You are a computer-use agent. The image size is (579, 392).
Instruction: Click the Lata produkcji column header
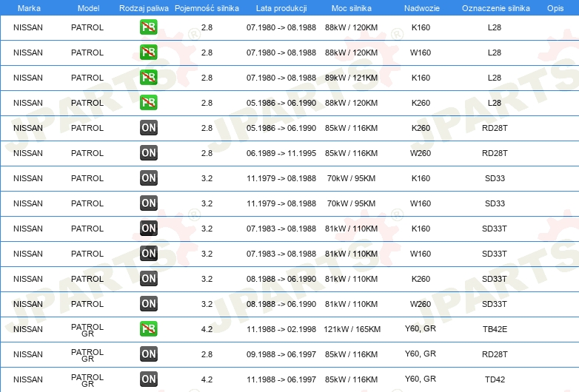(x=281, y=8)
